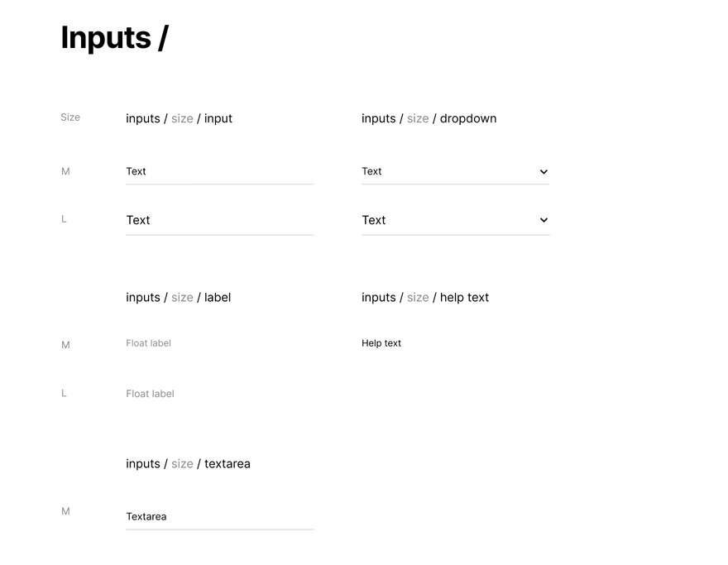This screenshot has height=565, width=728.
Task: Click the 'inputs / size / input' heading
Action: tap(179, 118)
